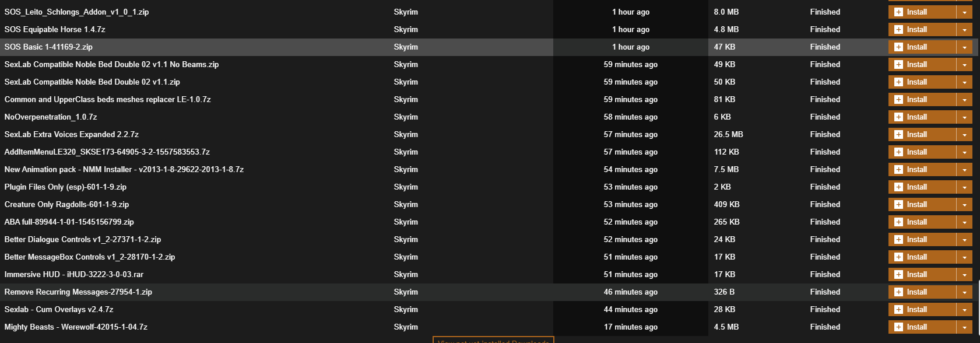Install Better Dialogue Controls v1_2
Viewport: 980px width, 343px height.
(922, 239)
